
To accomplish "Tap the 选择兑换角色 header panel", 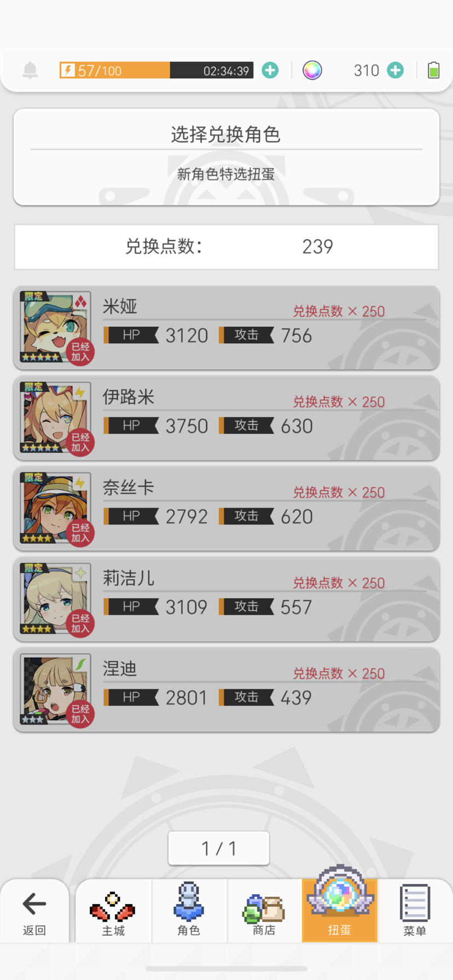I will [x=226, y=157].
